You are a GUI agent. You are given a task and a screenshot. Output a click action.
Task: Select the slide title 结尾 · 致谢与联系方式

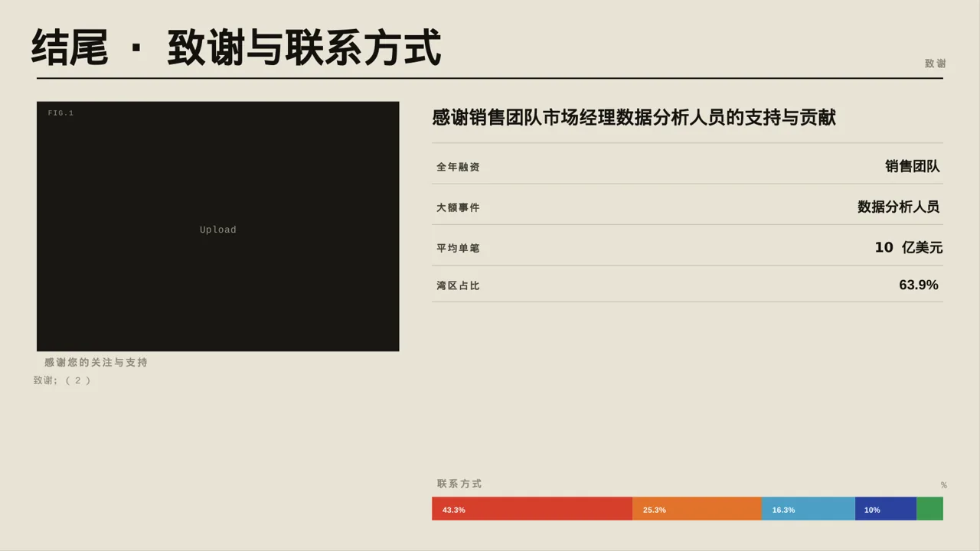(237, 47)
